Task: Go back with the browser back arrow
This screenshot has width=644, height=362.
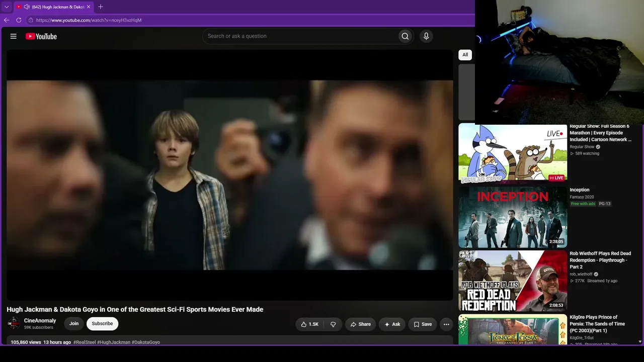Action: tap(7, 20)
